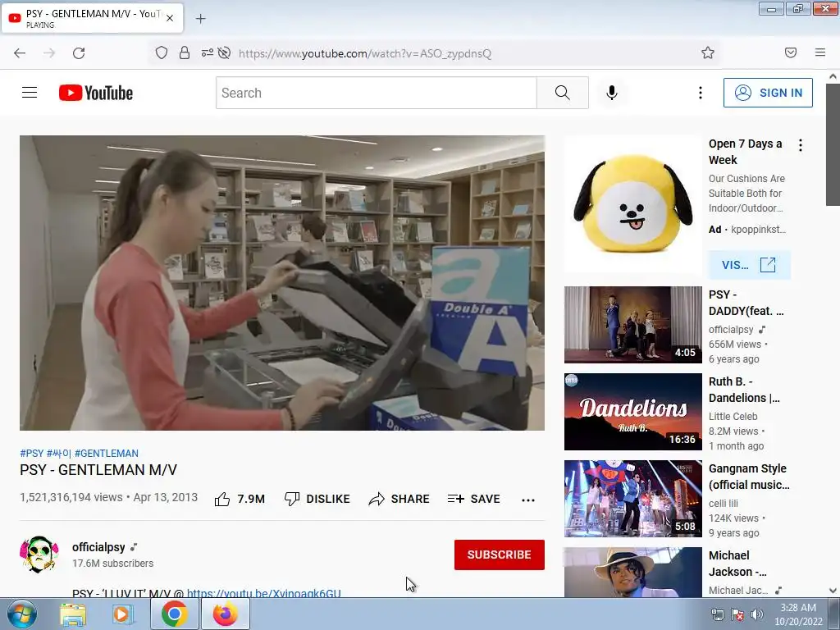Click the SHARE button
Viewport: 840px width, 630px height.
pyautogui.click(x=399, y=499)
